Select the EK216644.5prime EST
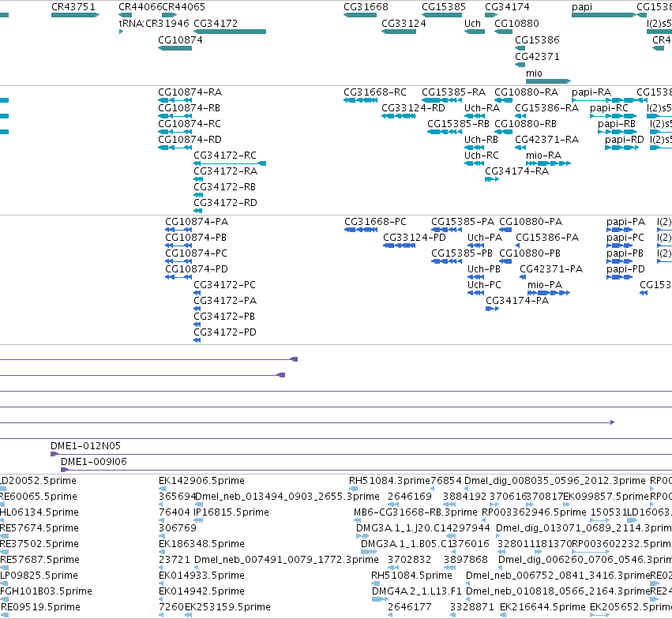 [x=504, y=615]
